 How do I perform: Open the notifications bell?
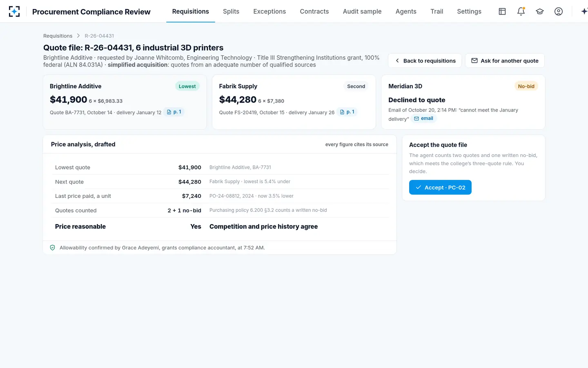[x=521, y=11]
